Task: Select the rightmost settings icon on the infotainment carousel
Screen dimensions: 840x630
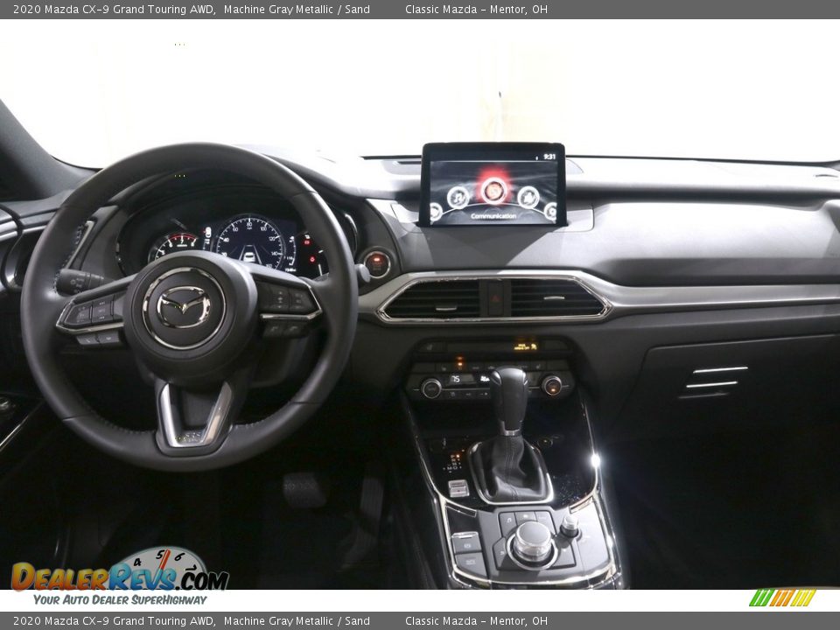Action: 551,211
